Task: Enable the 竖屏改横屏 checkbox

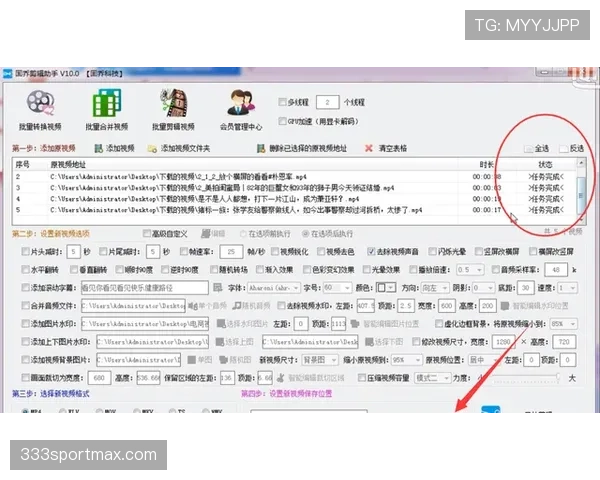Action: click(479, 251)
